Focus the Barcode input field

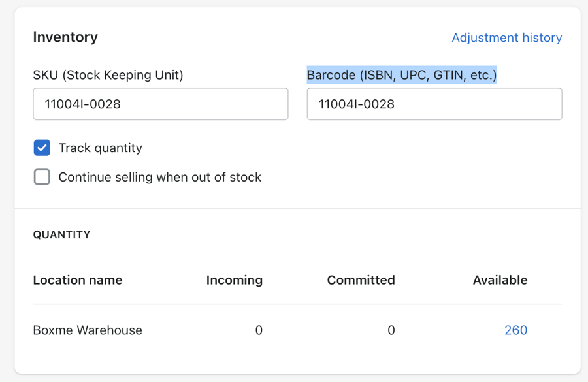[434, 104]
